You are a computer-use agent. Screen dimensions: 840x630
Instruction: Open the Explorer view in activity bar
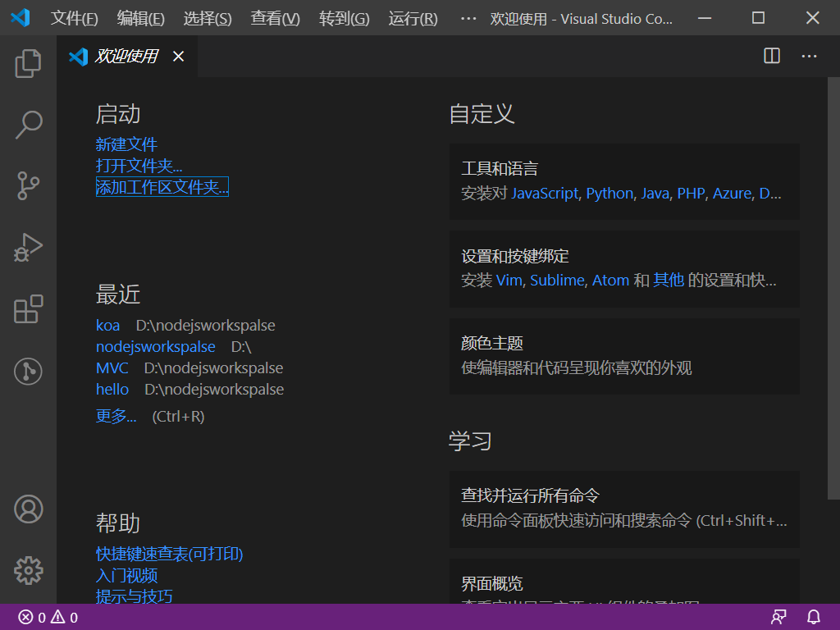(x=28, y=63)
